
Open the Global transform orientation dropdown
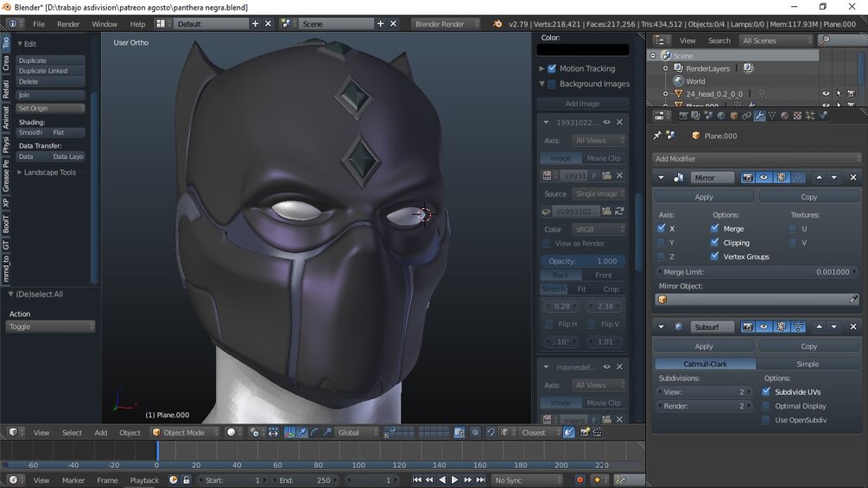point(357,433)
